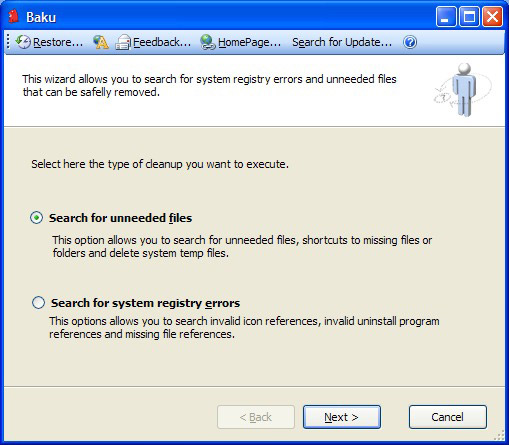Image resolution: width=509 pixels, height=445 pixels.
Task: Click the Next > button
Action: (x=342, y=417)
